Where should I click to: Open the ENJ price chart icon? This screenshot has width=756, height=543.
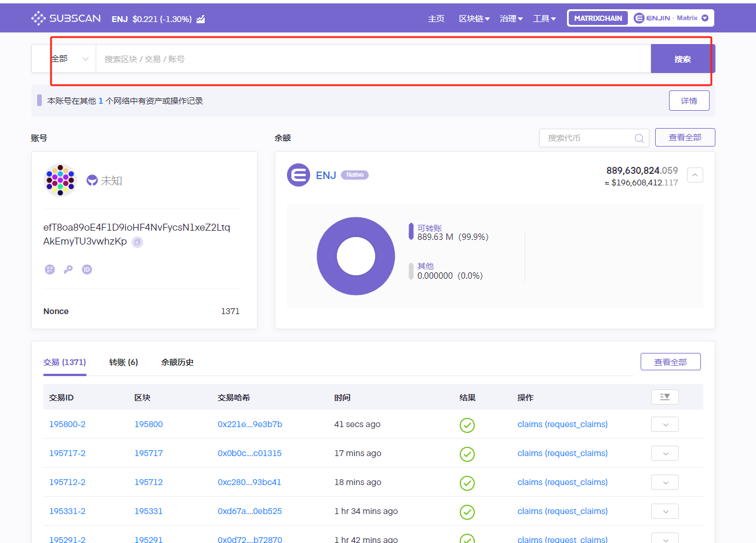point(201,19)
